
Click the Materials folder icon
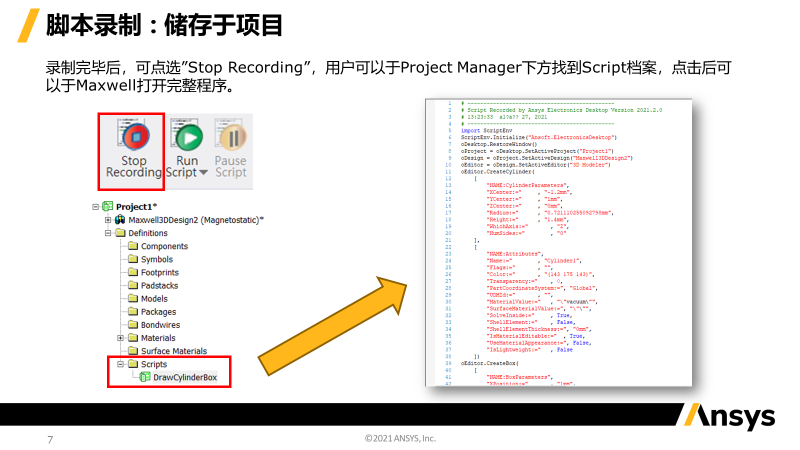pyautogui.click(x=133, y=338)
